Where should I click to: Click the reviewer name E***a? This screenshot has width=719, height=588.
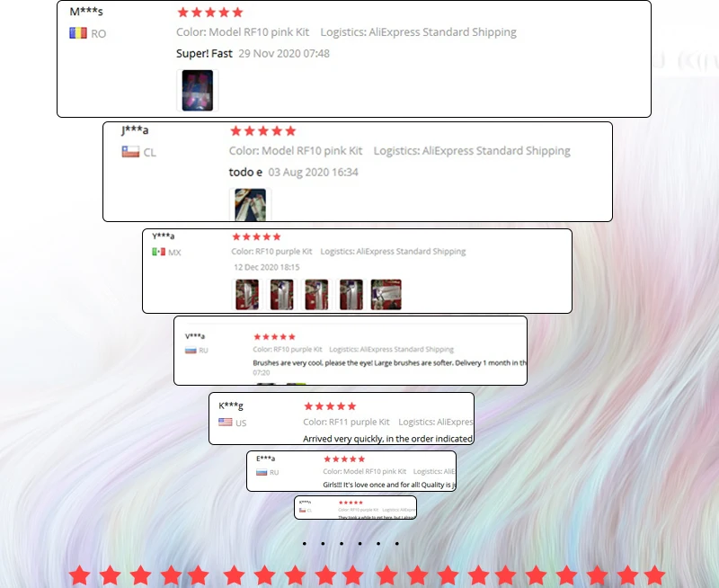(265, 459)
